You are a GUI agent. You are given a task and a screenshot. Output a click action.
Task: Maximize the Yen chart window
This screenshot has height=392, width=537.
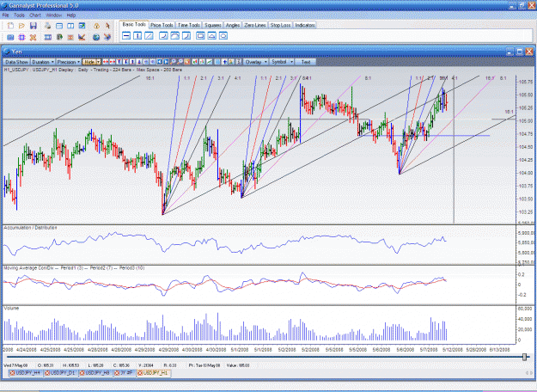pyautogui.click(x=520, y=52)
